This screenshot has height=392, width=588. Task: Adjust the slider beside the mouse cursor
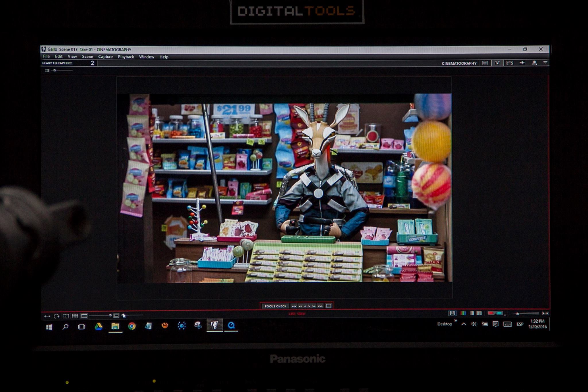click(x=132, y=315)
